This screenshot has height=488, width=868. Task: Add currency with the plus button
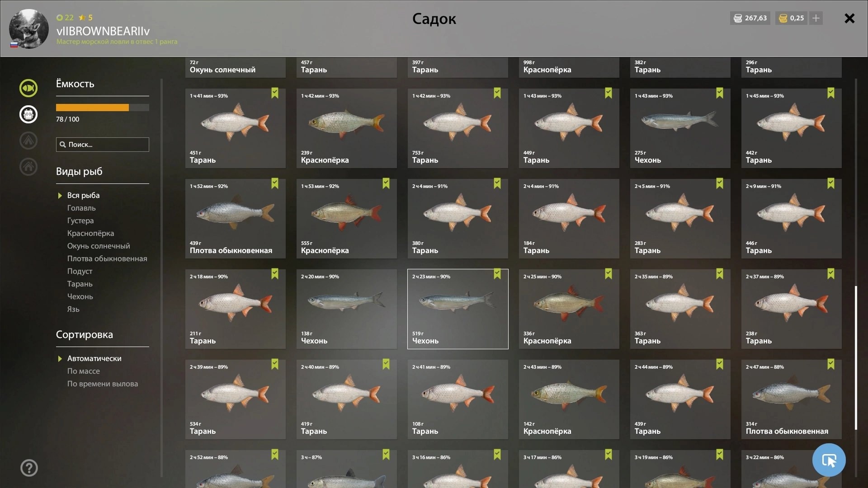pyautogui.click(x=816, y=18)
